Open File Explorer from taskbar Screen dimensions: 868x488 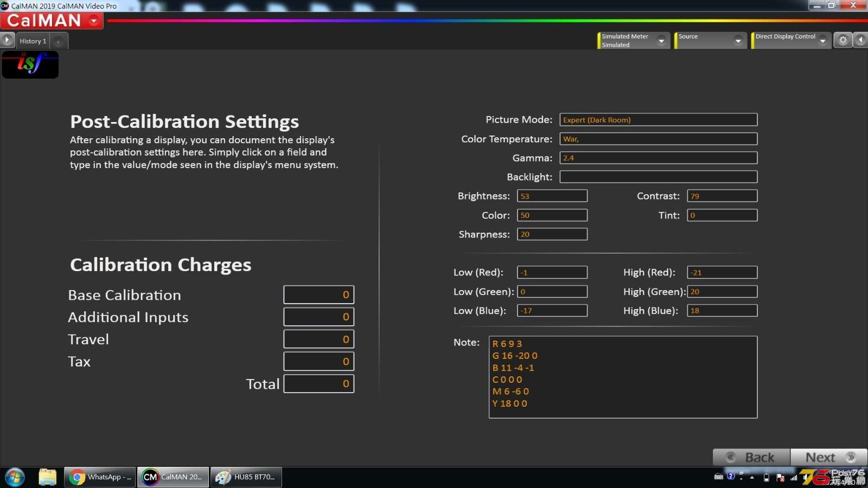(48, 477)
